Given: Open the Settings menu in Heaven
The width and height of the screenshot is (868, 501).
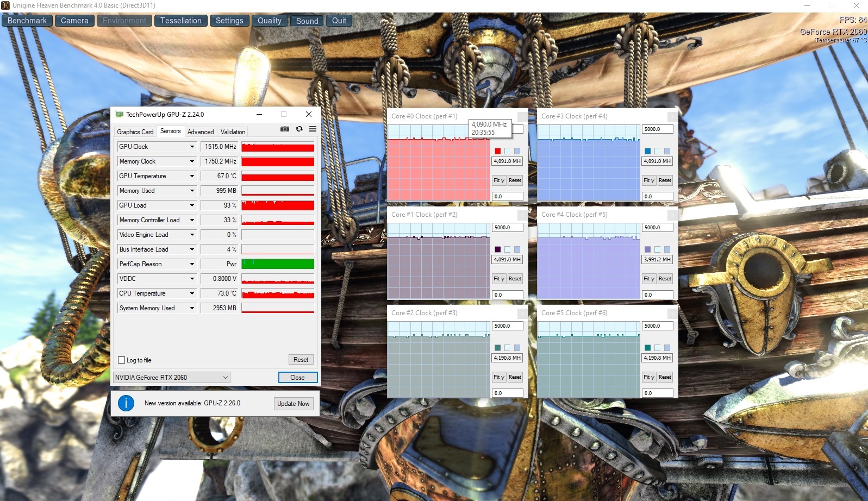Looking at the screenshot, I should 229,21.
